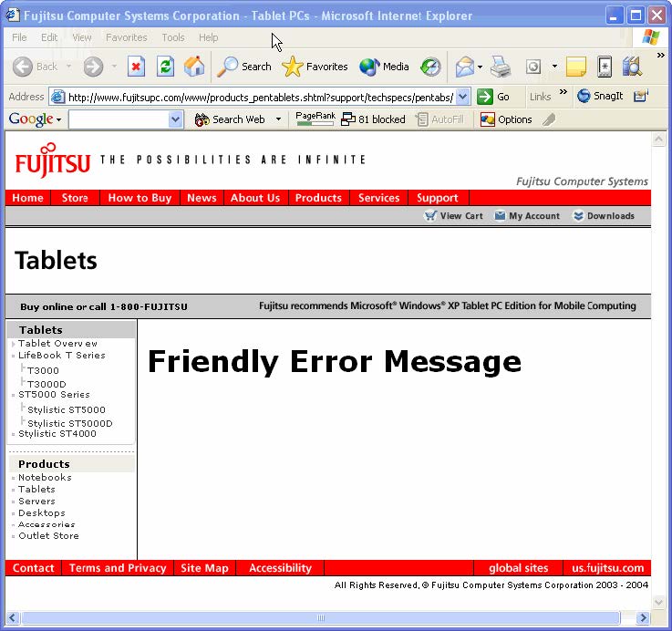Click the SnagIt window capture icon

click(641, 96)
